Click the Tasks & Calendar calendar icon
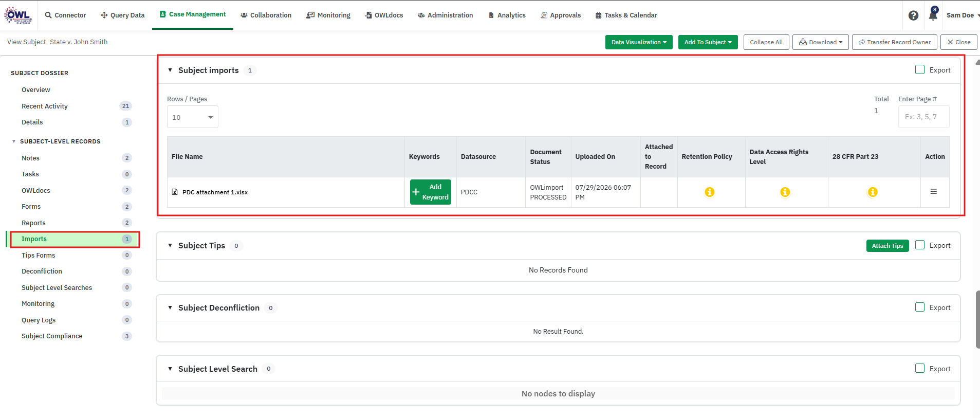 point(598,15)
